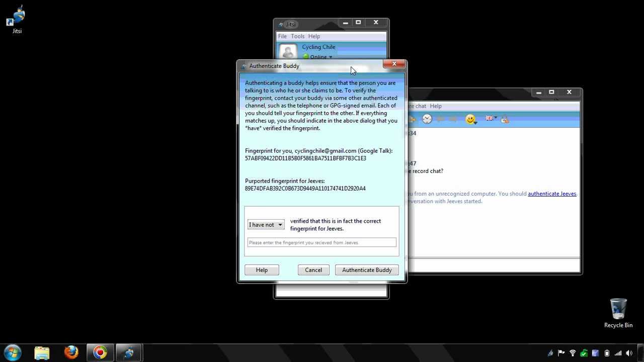Click the green shield checkmark tray icon
The width and height of the screenshot is (644, 362).
tap(584, 353)
